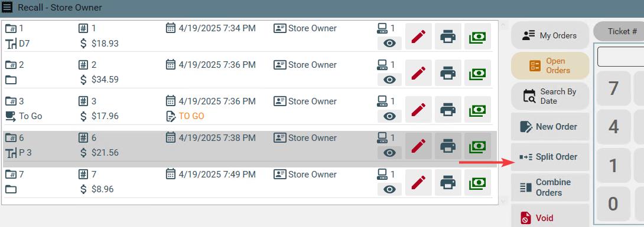Open payment for order $18.93

[x=477, y=37]
